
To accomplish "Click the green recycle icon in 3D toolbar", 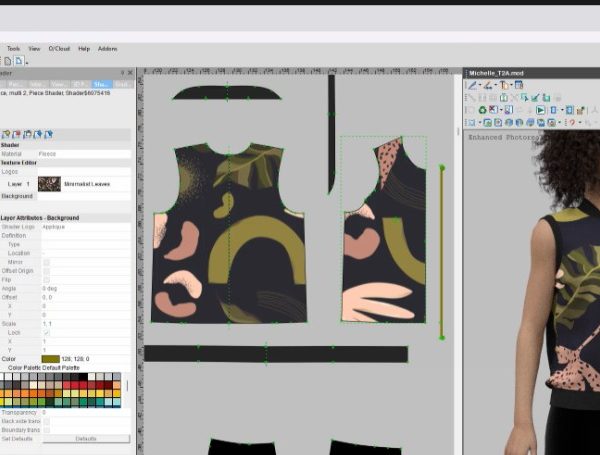I will coord(482,110).
